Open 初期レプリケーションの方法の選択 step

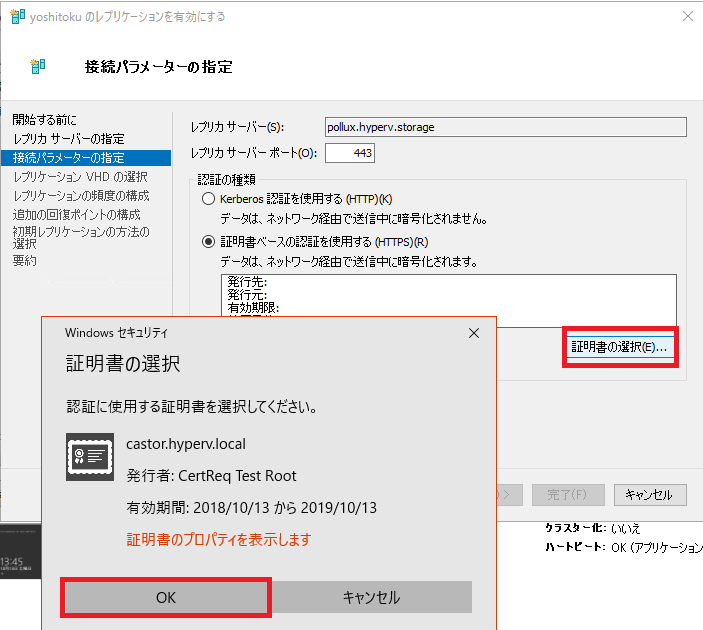pos(81,237)
